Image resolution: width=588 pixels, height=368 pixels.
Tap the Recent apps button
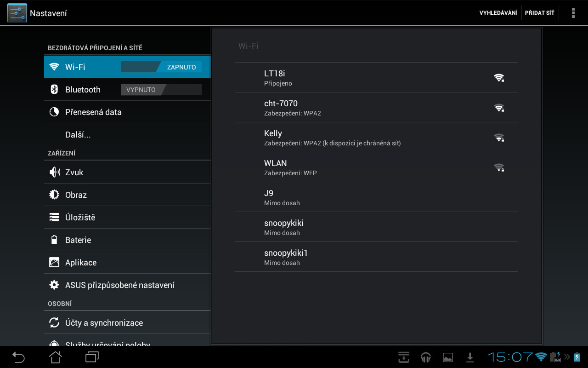pos(92,357)
